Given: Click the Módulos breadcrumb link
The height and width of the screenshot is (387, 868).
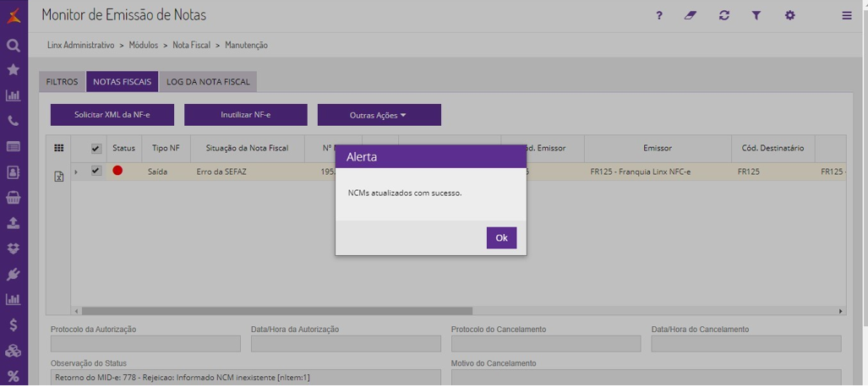Looking at the screenshot, I should coord(144,46).
